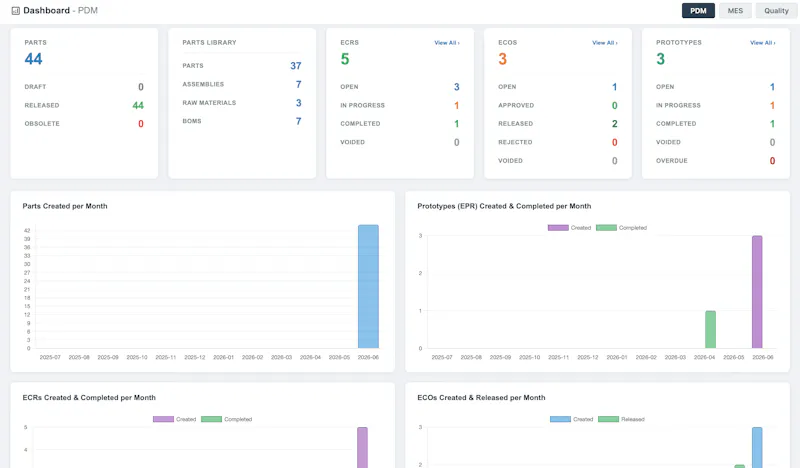Image resolution: width=800 pixels, height=468 pixels.
Task: Switch to the PDM tab
Action: pos(698,11)
